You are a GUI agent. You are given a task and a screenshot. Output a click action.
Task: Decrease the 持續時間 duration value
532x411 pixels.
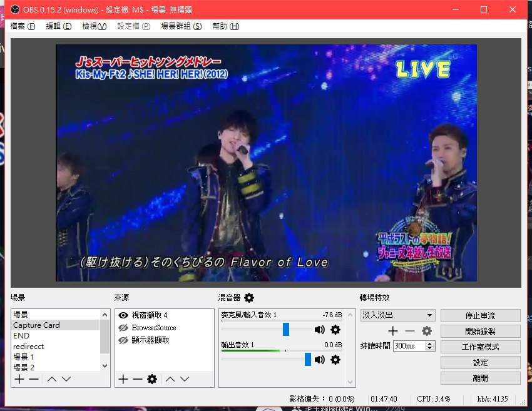click(430, 348)
